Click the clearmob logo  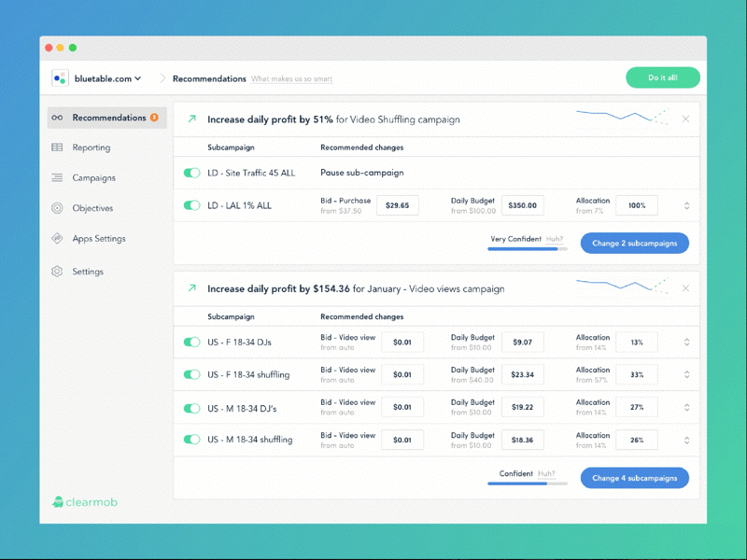pyautogui.click(x=84, y=502)
